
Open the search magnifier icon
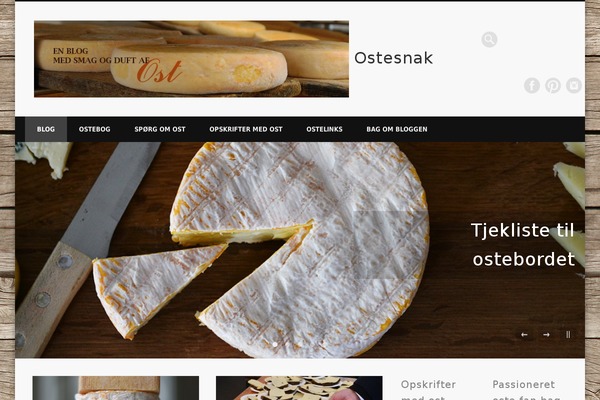(489, 39)
